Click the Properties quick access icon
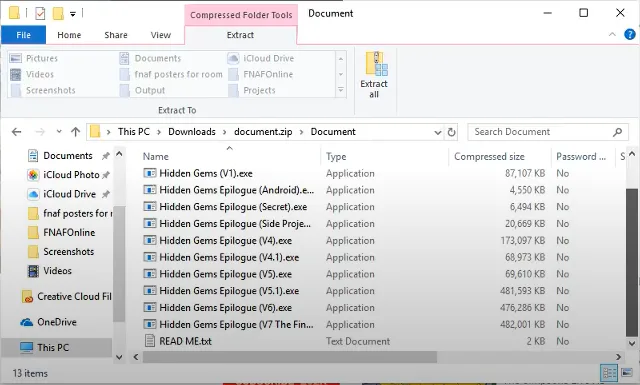This screenshot has width=640, height=385. (40, 13)
